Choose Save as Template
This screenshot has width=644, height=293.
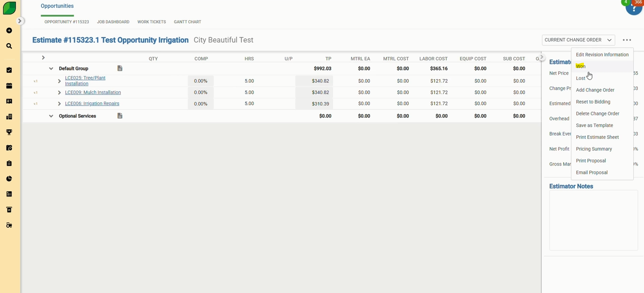[x=602, y=125]
